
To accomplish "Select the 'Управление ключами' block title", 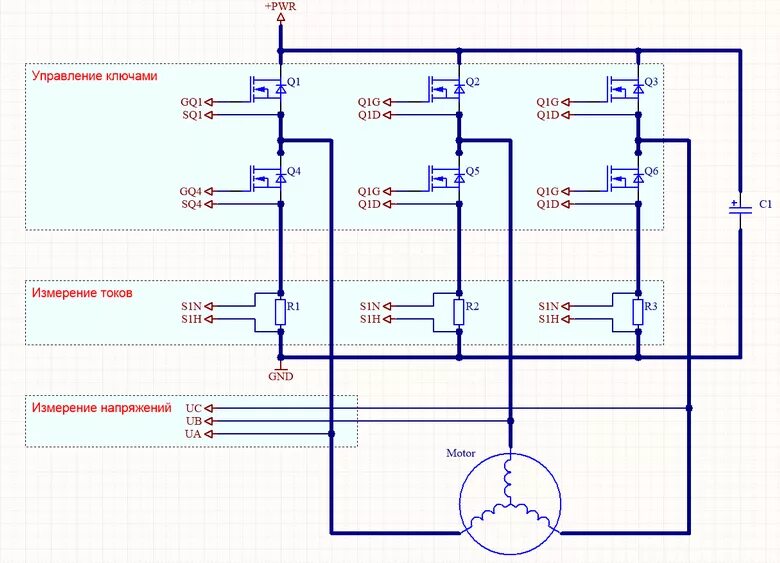I will click(x=95, y=76).
